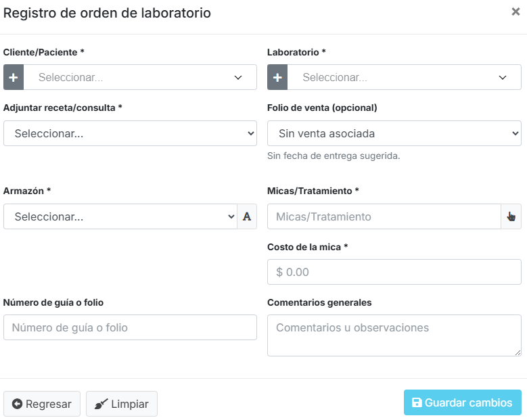The width and height of the screenshot is (527, 420).
Task: Open the Folio de venta dropdown
Action: 394,134
